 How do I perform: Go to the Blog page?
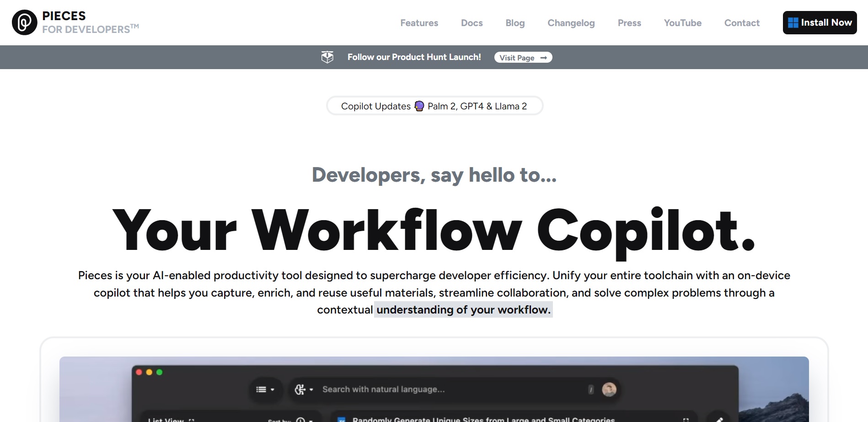pyautogui.click(x=515, y=23)
